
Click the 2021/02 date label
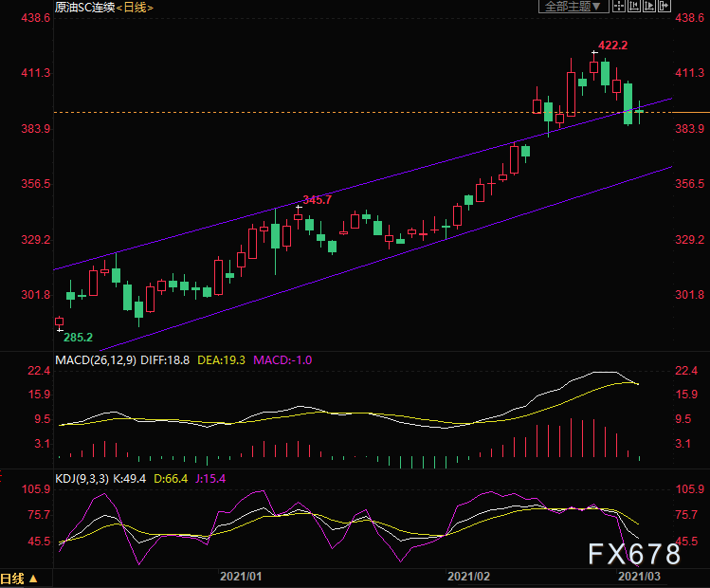point(468,577)
